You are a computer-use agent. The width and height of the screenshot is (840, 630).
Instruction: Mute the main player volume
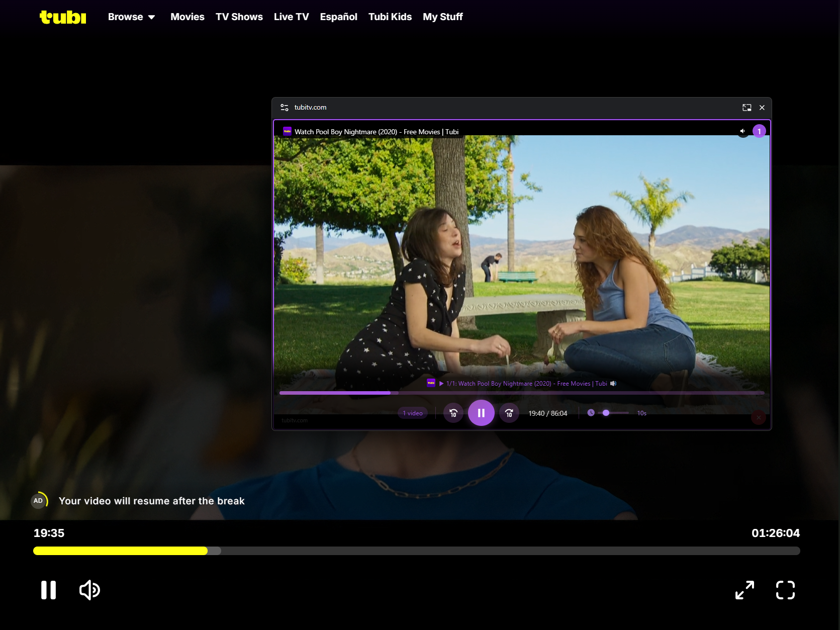click(89, 590)
